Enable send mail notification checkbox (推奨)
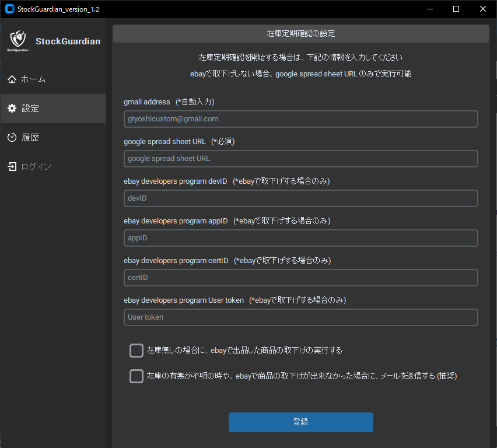Screen dimensions: 497x448 click(x=136, y=376)
